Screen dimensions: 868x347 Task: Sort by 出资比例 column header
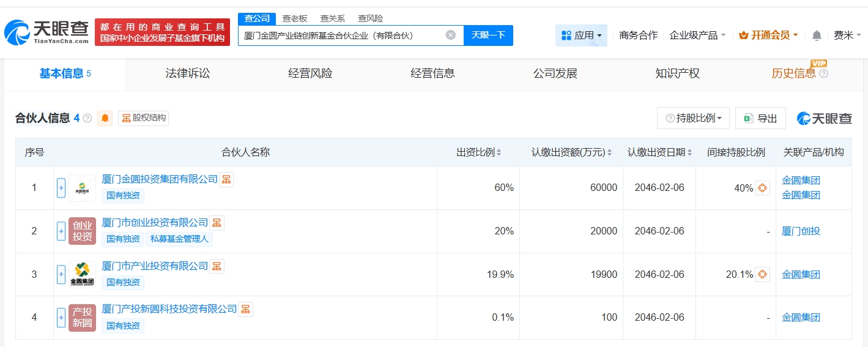(x=478, y=152)
